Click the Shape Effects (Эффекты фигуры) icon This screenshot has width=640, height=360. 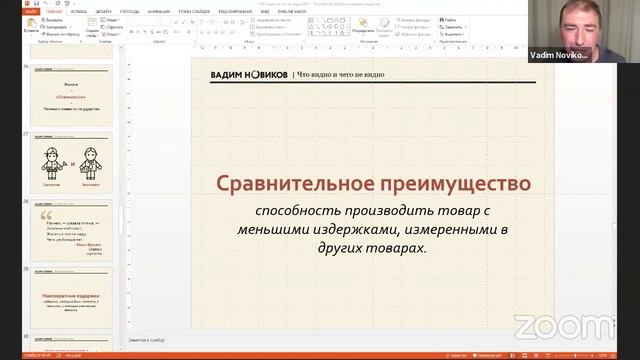(x=398, y=34)
